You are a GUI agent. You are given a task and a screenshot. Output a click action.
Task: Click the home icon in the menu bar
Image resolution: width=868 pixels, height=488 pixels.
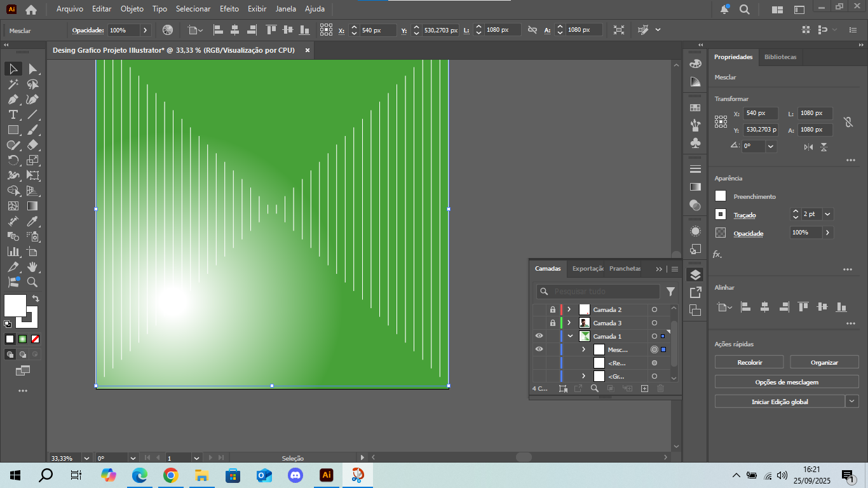point(31,10)
